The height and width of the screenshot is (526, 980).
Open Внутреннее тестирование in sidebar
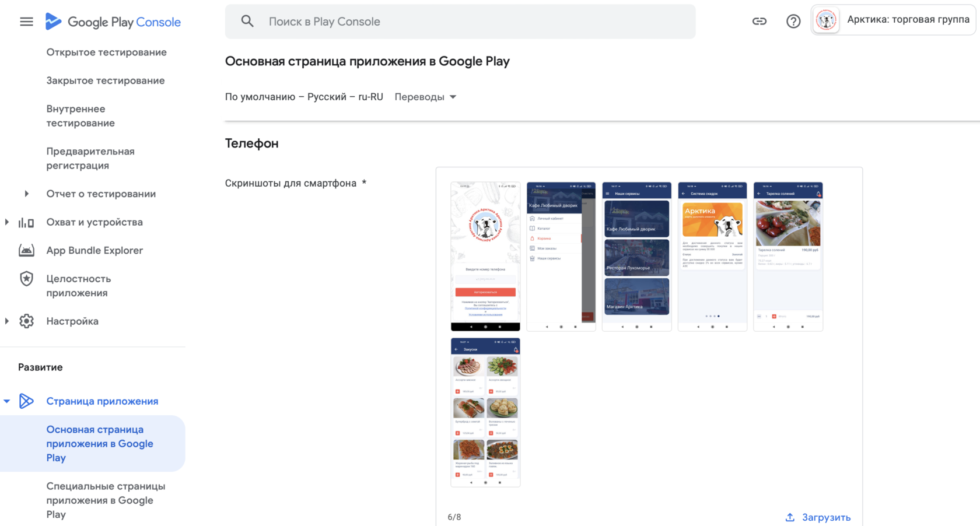pyautogui.click(x=80, y=116)
